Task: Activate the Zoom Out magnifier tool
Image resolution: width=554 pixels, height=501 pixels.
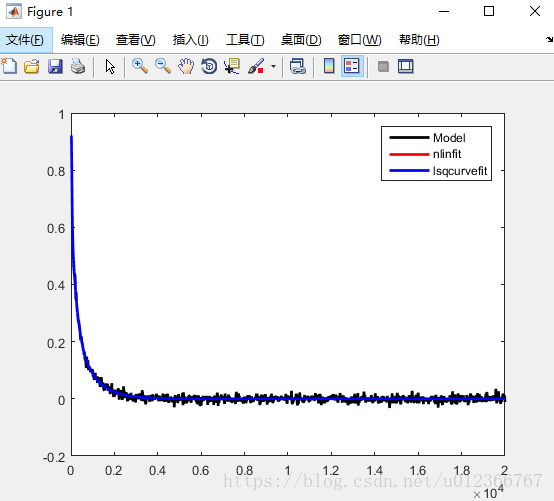Action: tap(163, 66)
